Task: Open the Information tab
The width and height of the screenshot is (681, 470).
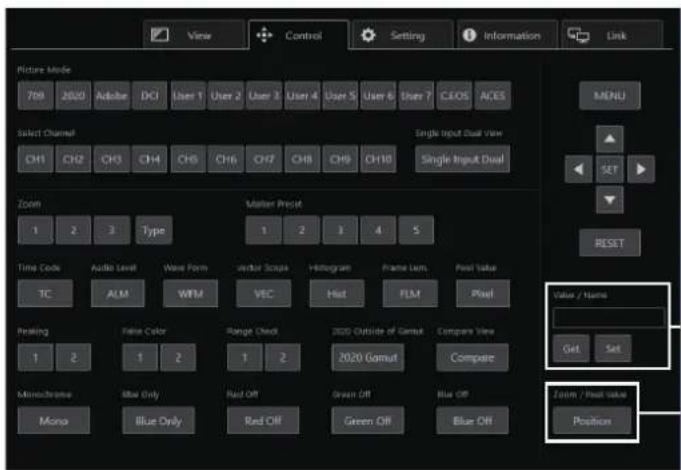Action: click(x=507, y=35)
